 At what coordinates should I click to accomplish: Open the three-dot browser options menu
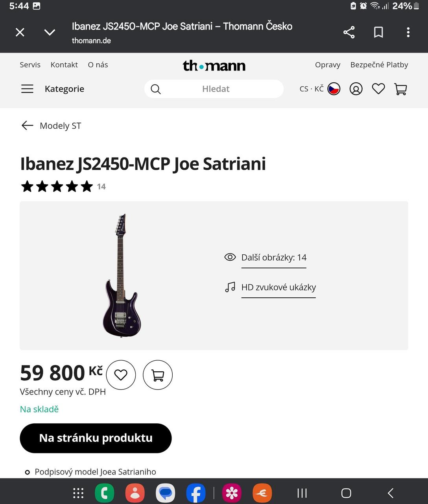pos(408,32)
